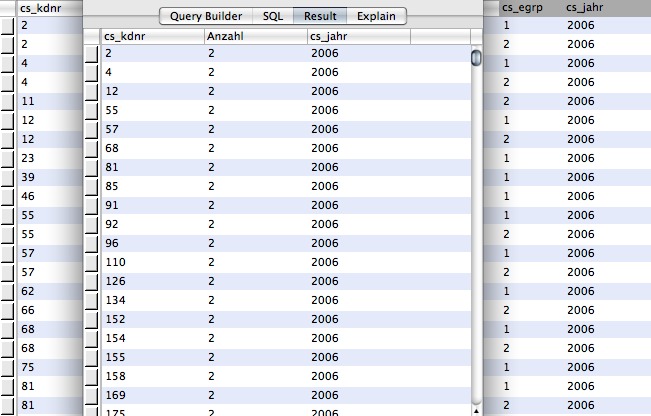
Task: Select the row selector for cs_kdnr 110
Action: (x=92, y=262)
